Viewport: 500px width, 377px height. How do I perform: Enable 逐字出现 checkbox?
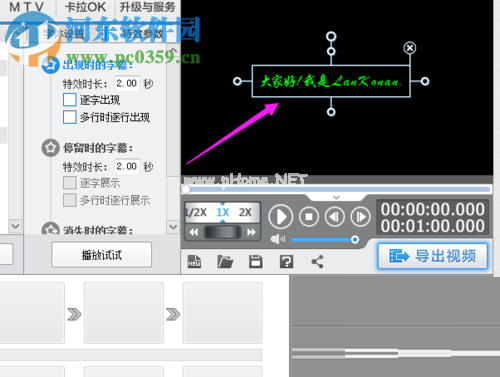coord(70,100)
